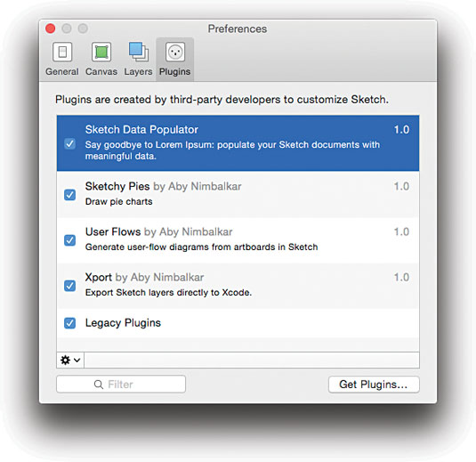Disable the Sketch Data Populator plugin checkbox

click(69, 143)
